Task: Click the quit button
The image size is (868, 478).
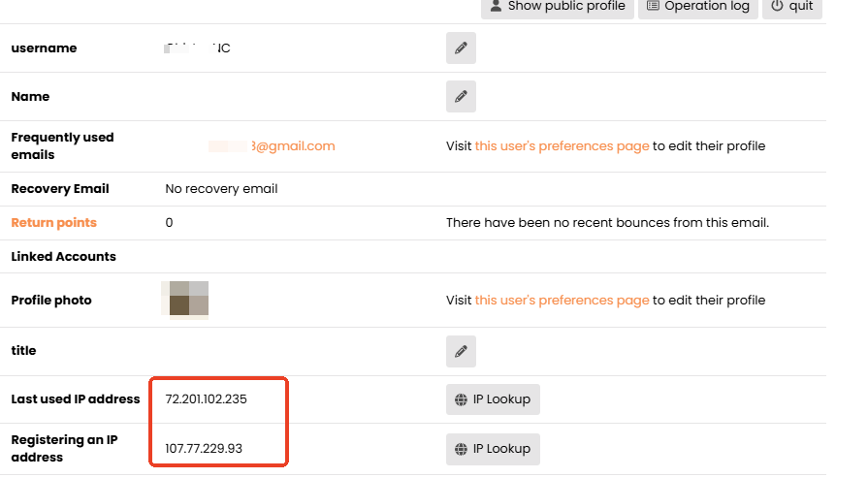Action: 791,6
